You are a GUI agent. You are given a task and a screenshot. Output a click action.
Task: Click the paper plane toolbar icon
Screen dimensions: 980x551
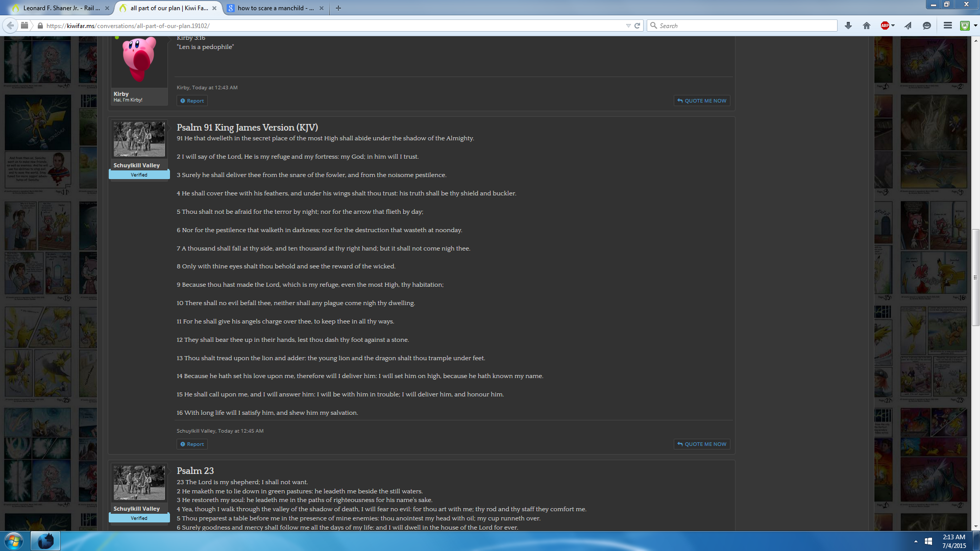pos(908,26)
